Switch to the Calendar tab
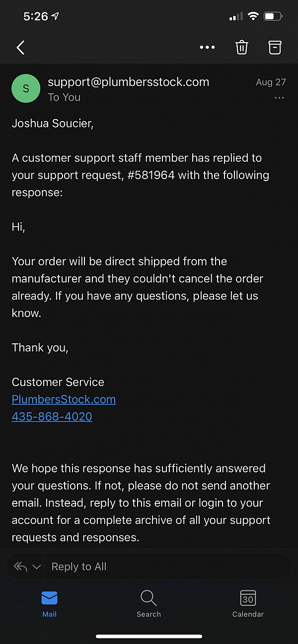Viewport: 298px width, 644px height. (x=248, y=603)
